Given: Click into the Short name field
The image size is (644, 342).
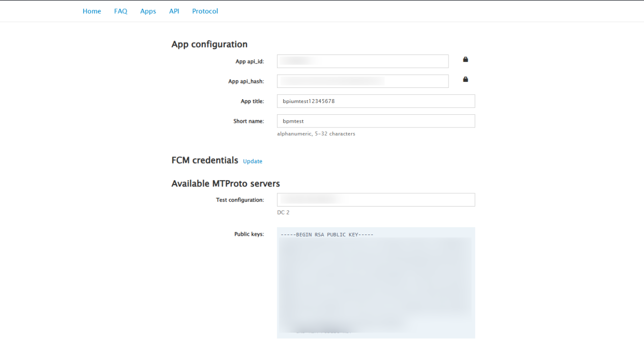Looking at the screenshot, I should pyautogui.click(x=376, y=121).
